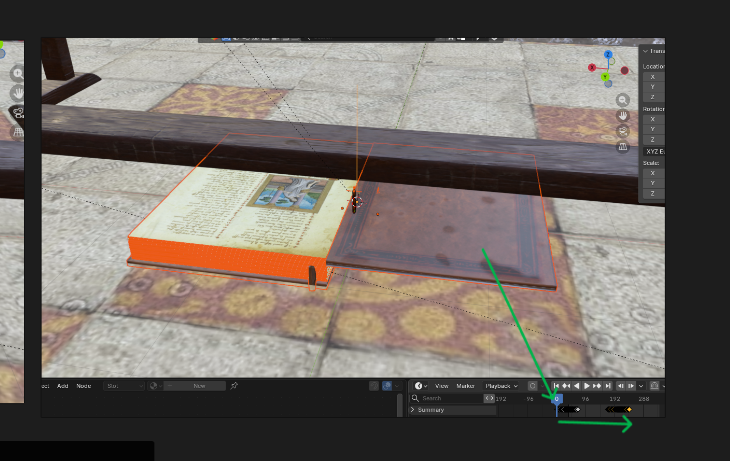Viewport: 730px width, 461px height.
Task: Toggle perspective/orthographic grid button in the main viewport
Action: point(622,147)
